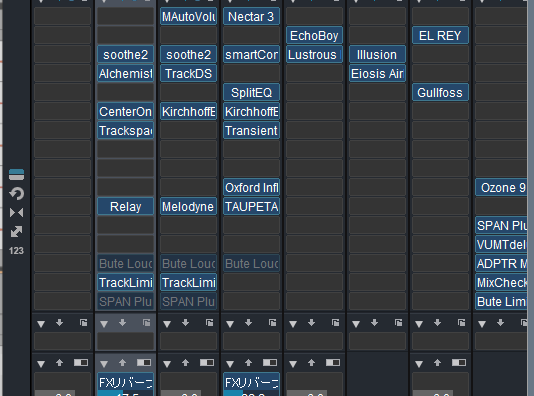Click the blue panel icon above reset arrow
This screenshot has height=396, width=534.
(16, 174)
